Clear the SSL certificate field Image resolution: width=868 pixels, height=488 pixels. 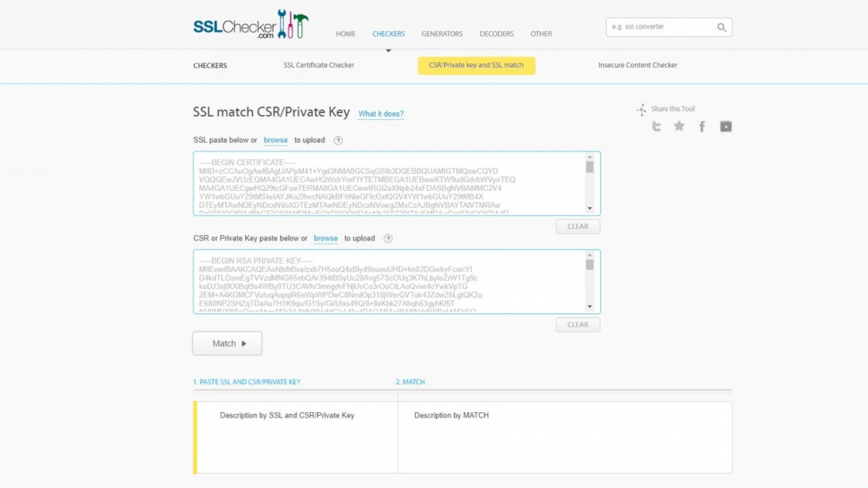pos(578,226)
